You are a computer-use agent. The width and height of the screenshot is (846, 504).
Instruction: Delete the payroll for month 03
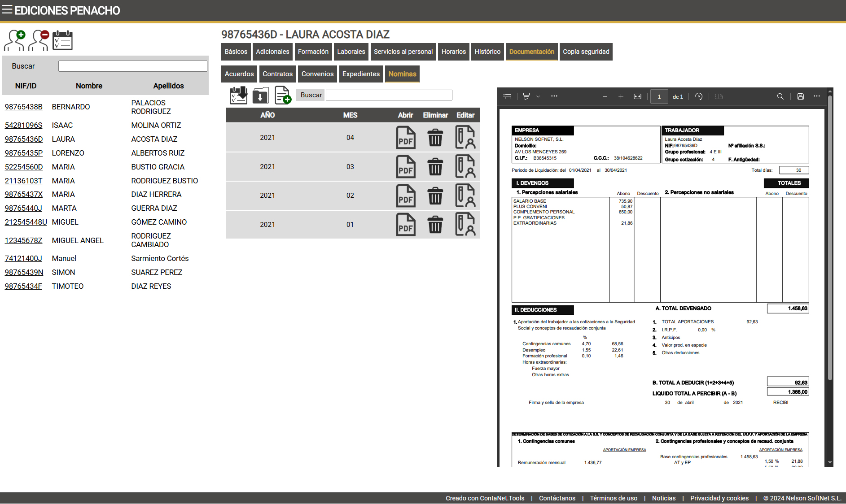(x=435, y=167)
